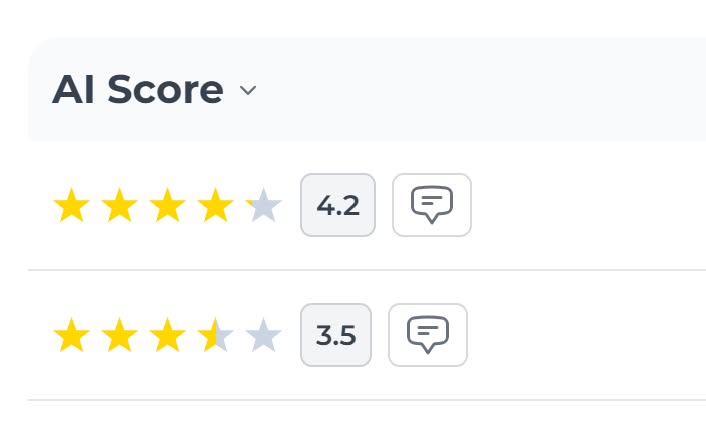Image resolution: width=706 pixels, height=426 pixels.
Task: Click the half-filled fourth star in the 3.5 row
Action: click(215, 336)
